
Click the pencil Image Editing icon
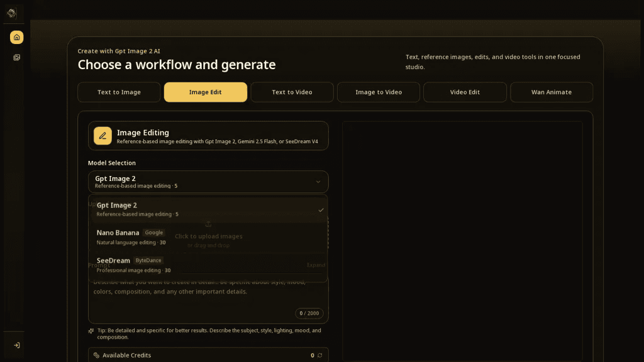[103, 136]
